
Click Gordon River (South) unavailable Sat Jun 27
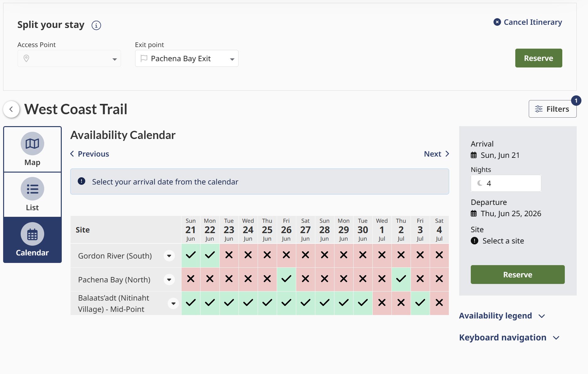(305, 255)
